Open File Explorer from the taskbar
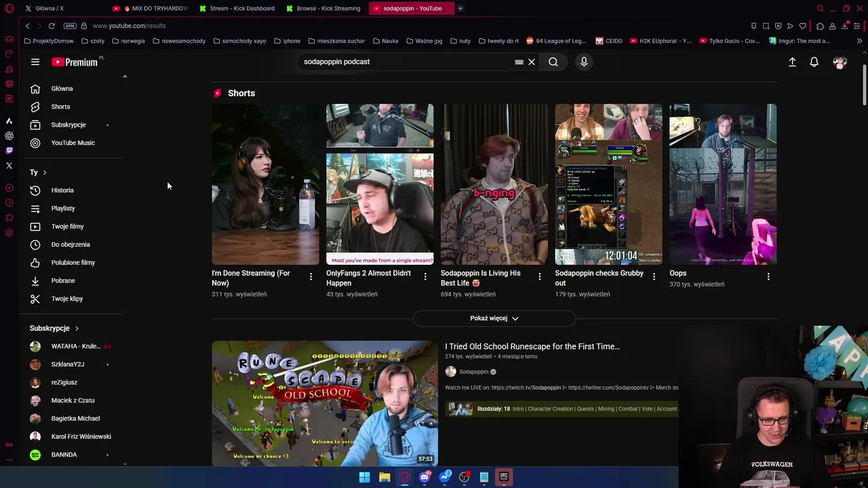The height and width of the screenshot is (488, 868). pyautogui.click(x=384, y=477)
